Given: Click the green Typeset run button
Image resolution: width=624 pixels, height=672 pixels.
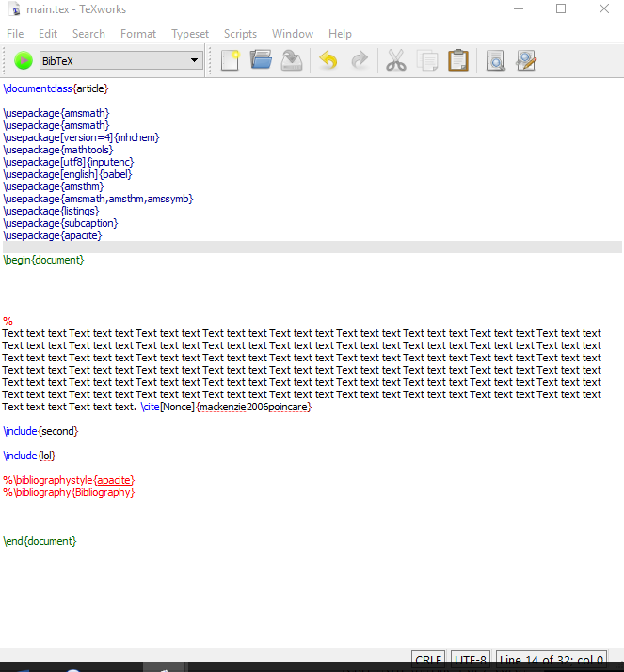Looking at the screenshot, I should coord(24,60).
